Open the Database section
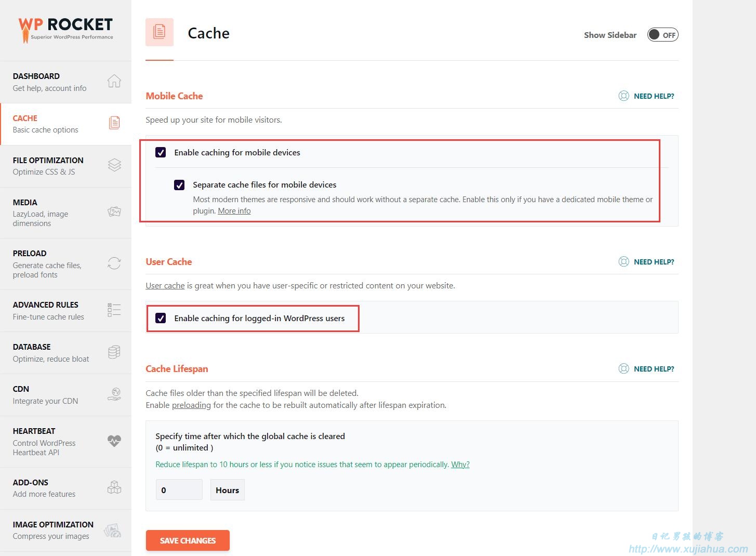Screen dimensions: 756x556 [65, 353]
